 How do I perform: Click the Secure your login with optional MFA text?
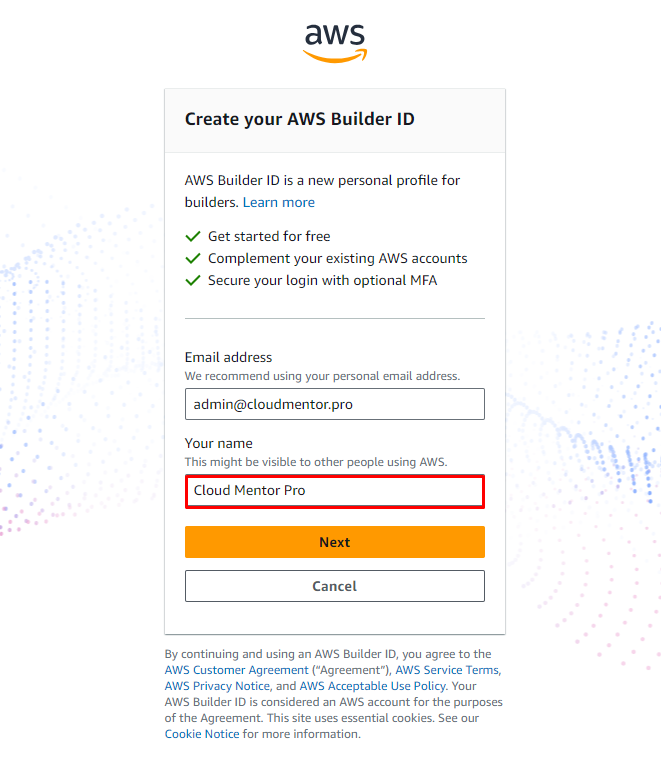(x=322, y=281)
